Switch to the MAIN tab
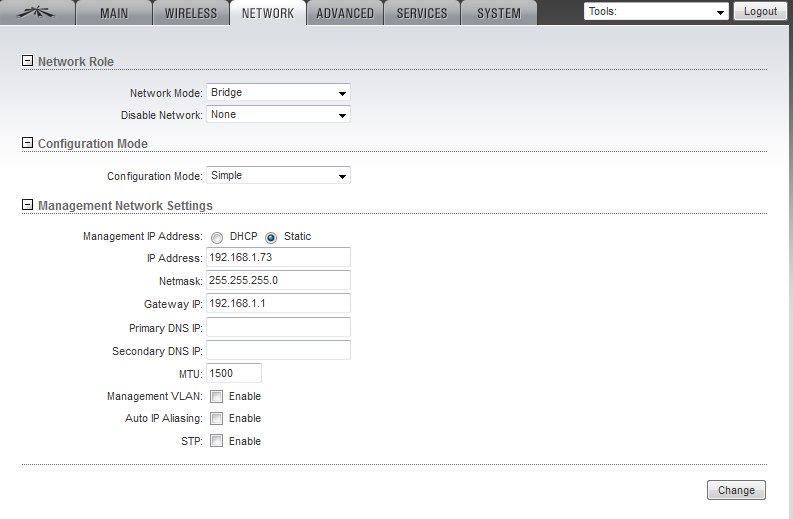The image size is (793, 519). click(114, 13)
